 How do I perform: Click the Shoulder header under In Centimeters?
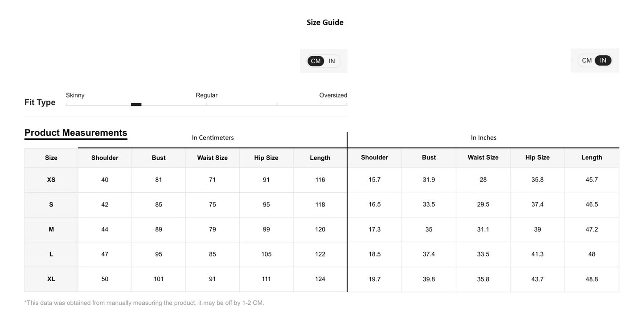coord(105,158)
